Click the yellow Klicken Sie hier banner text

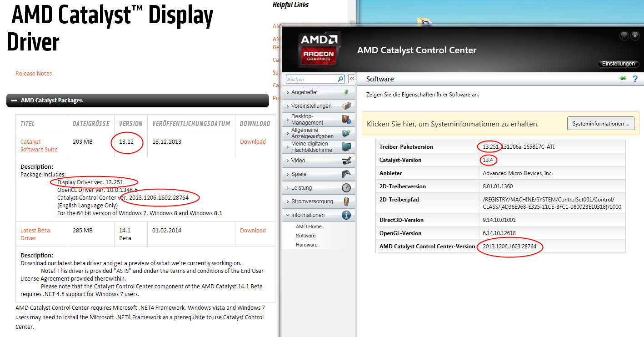[x=453, y=124]
